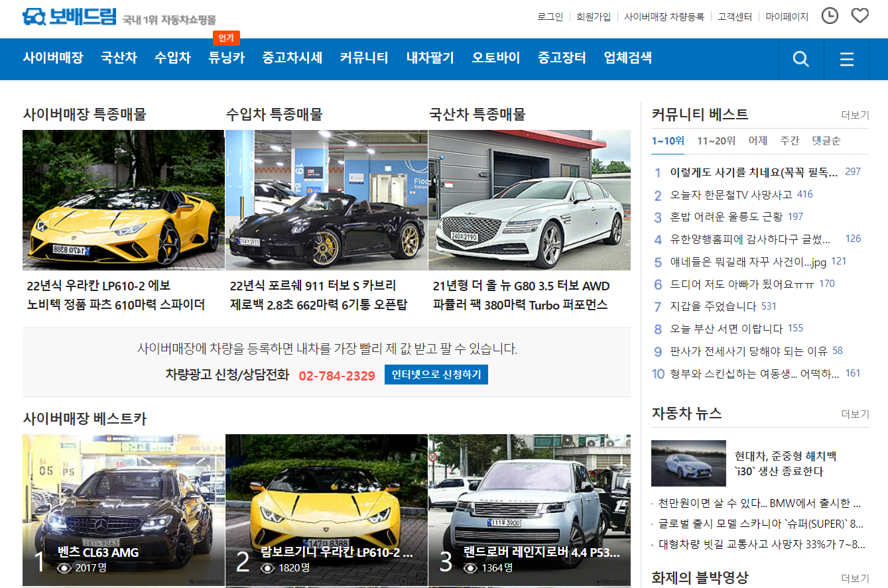The width and height of the screenshot is (888, 588).
Task: Open 사이버매장 menu
Action: tap(53, 58)
